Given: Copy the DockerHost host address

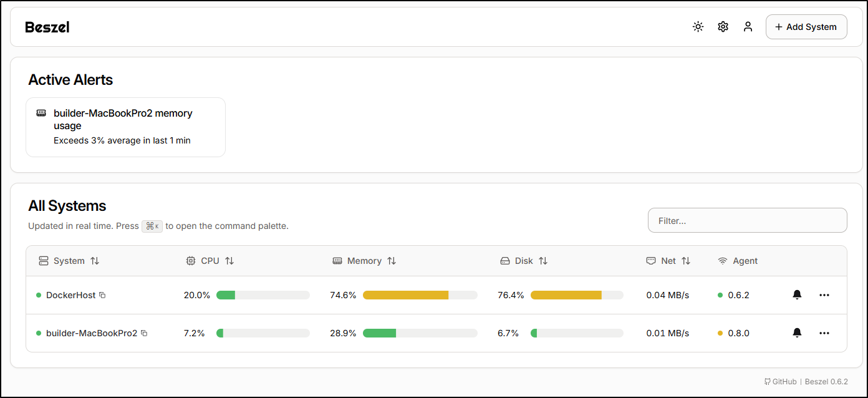Looking at the screenshot, I should (x=103, y=295).
